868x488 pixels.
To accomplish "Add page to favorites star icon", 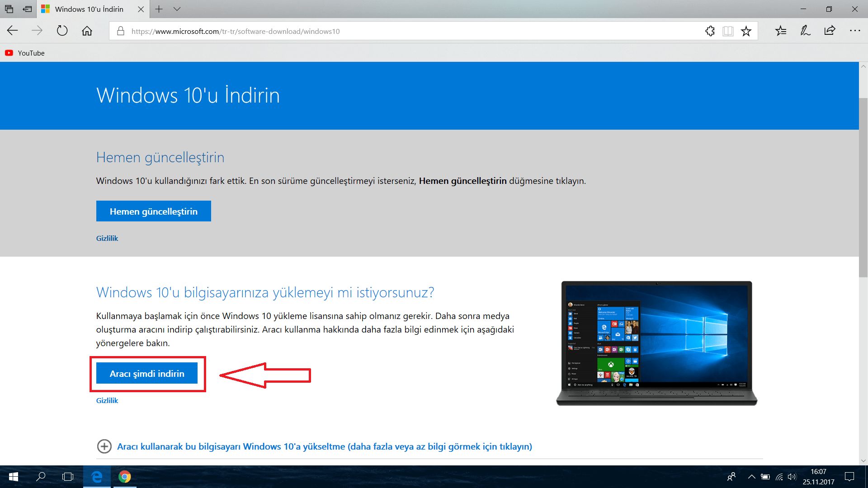I will 746,31.
